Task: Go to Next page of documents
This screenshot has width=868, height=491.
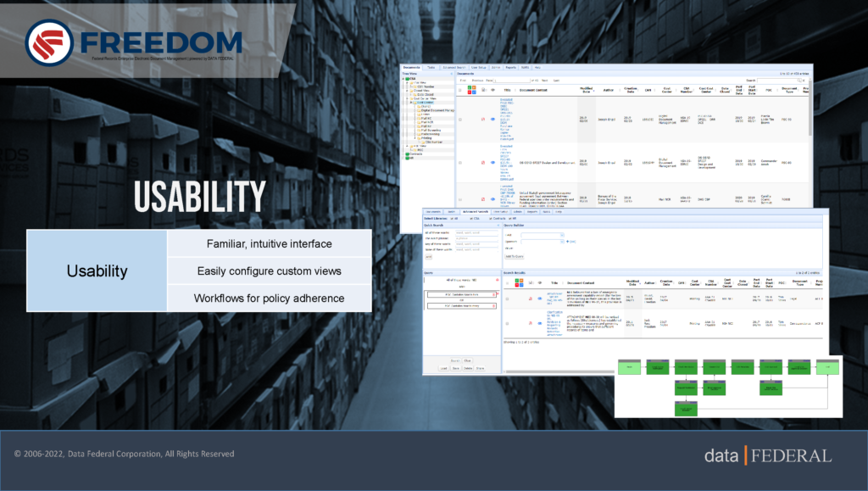Action: pyautogui.click(x=545, y=81)
